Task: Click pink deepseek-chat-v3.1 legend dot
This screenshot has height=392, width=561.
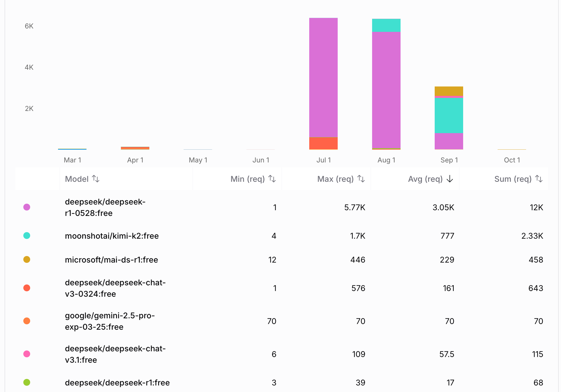Action: coord(27,354)
